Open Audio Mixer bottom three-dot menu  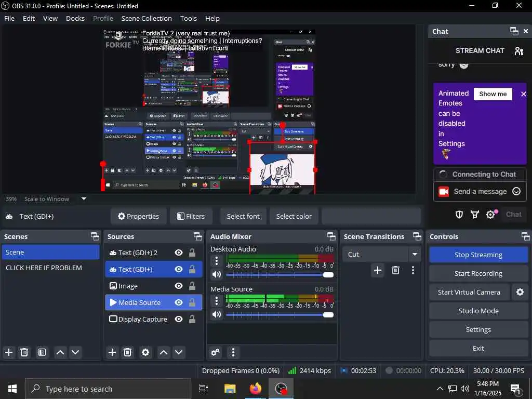(233, 352)
